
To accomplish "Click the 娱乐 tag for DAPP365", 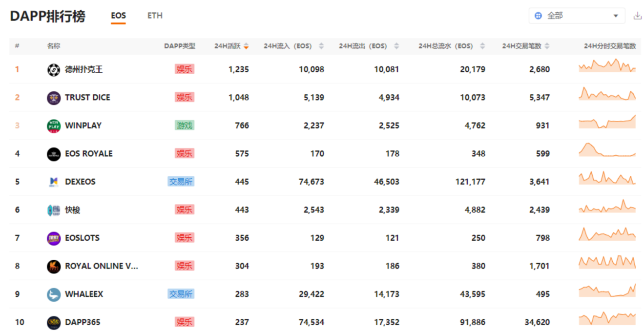I will 185,322.
